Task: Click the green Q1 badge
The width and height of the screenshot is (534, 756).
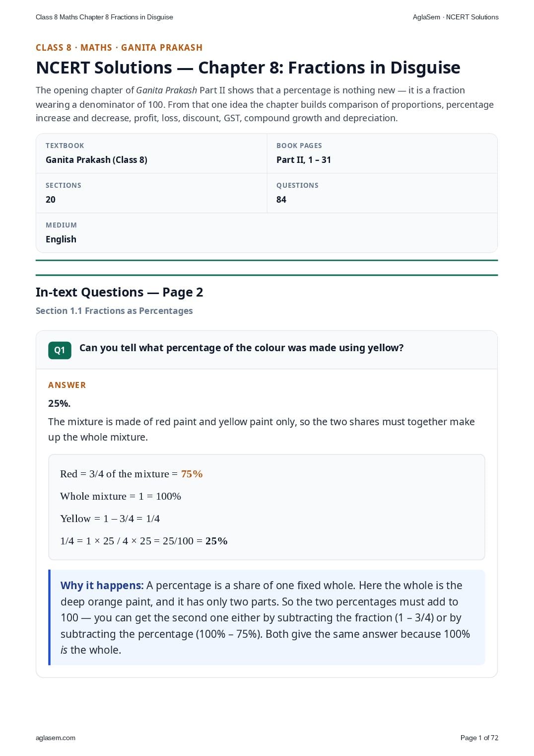Action: (60, 350)
